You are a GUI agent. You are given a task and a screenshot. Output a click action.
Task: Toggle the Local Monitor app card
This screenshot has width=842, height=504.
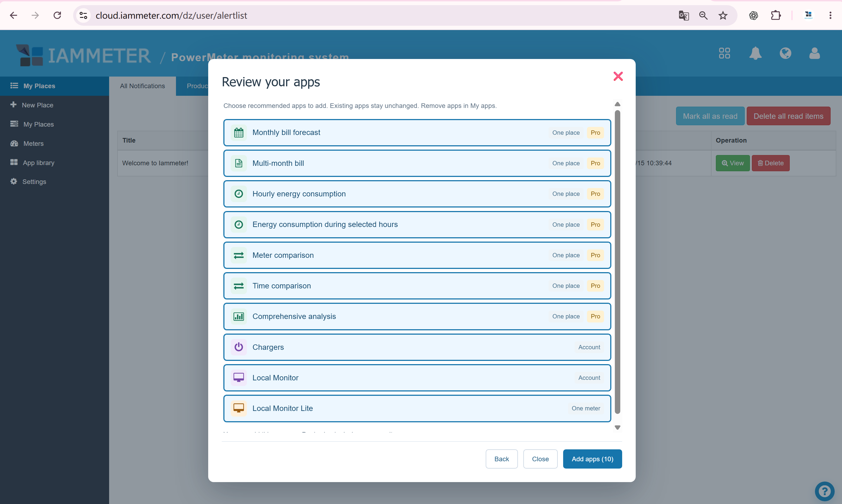tap(417, 378)
